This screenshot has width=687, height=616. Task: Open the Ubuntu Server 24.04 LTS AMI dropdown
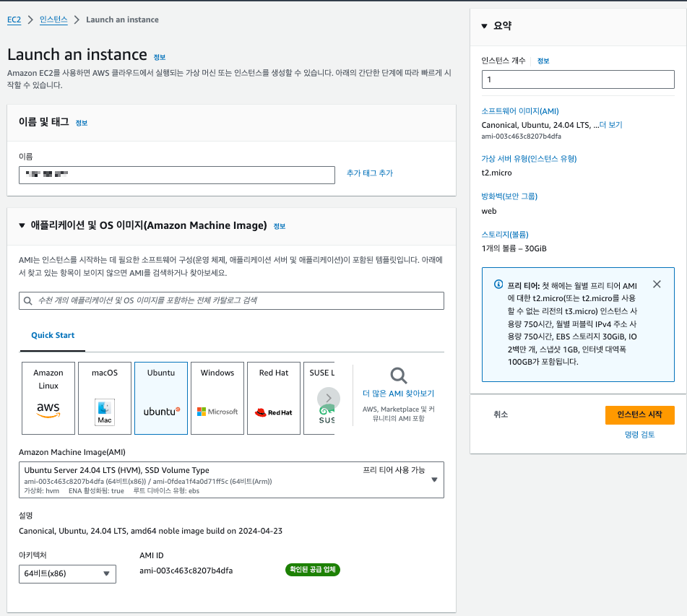[x=231, y=480]
